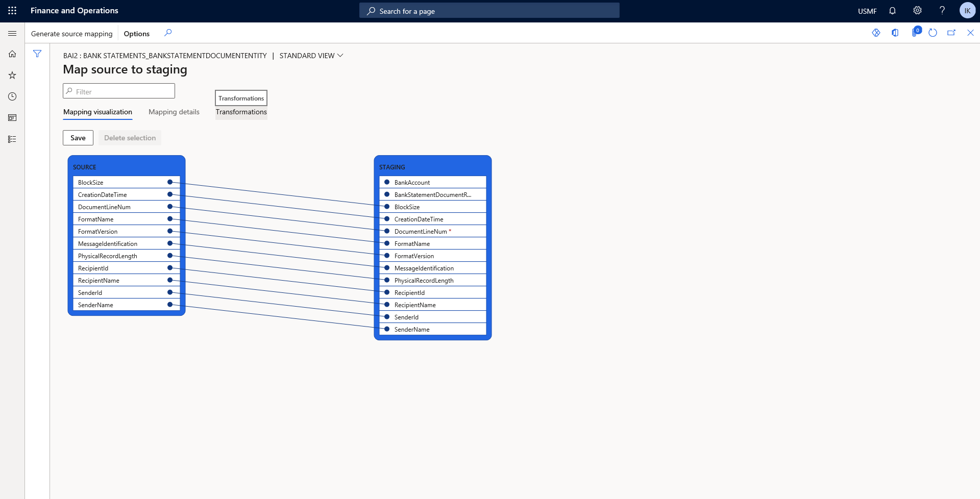
Task: Open Recent clock icon in sidebar
Action: point(12,96)
